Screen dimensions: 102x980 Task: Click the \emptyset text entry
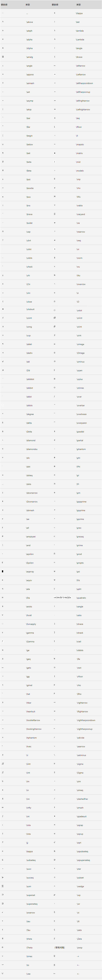(30, 536)
